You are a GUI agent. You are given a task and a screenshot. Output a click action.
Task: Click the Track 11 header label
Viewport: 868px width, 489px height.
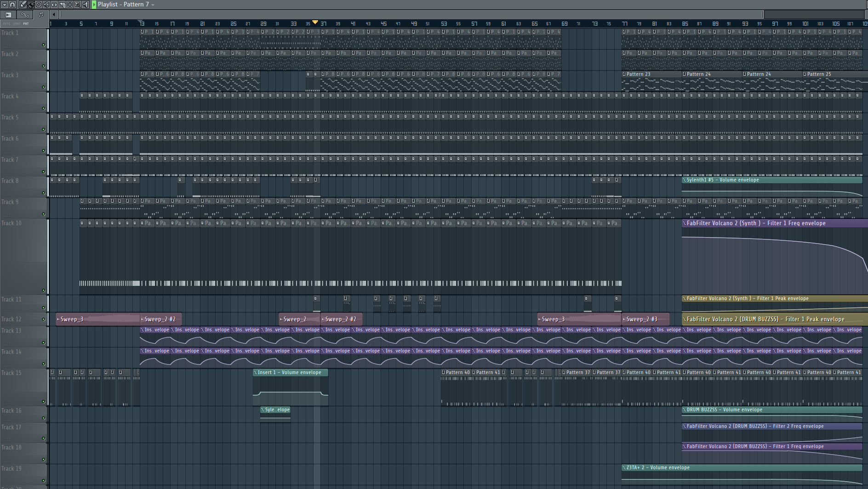[11, 300]
